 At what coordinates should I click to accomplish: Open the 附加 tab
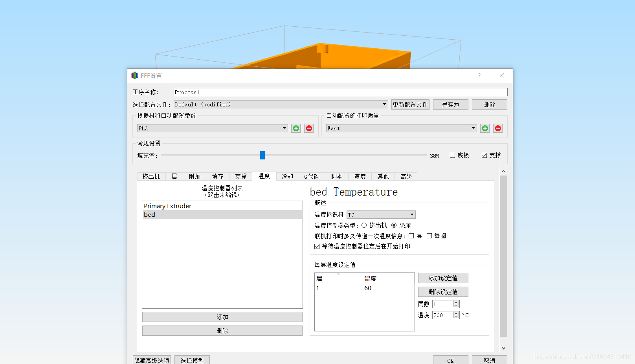[x=195, y=177]
